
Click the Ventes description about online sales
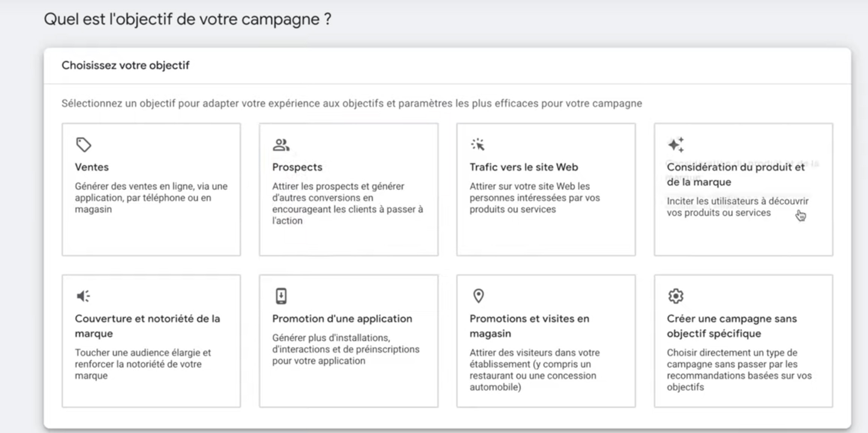pos(151,198)
